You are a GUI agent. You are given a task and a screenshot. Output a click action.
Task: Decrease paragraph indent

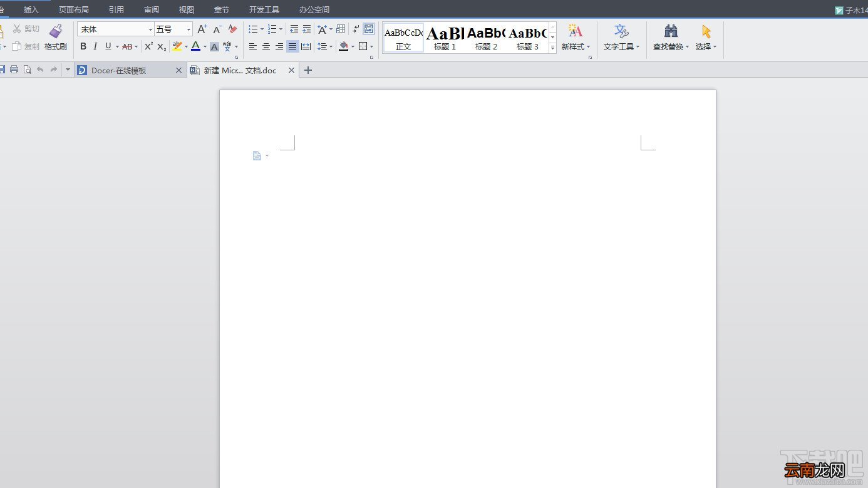pos(294,29)
